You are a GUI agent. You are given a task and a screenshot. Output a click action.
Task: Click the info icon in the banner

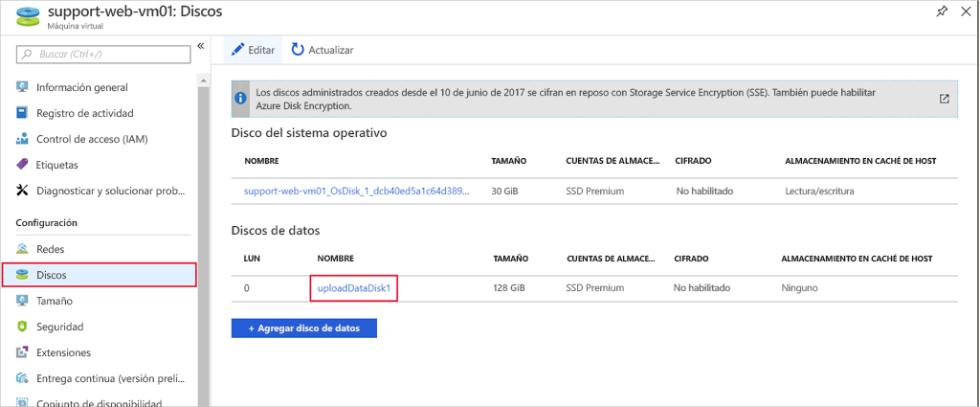coord(240,99)
